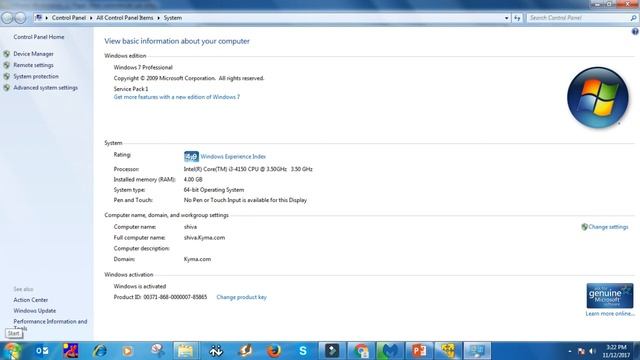This screenshot has height=360, width=640.
Task: Expand the root breadcrumb arrow before Control Panel
Action: [x=47, y=18]
